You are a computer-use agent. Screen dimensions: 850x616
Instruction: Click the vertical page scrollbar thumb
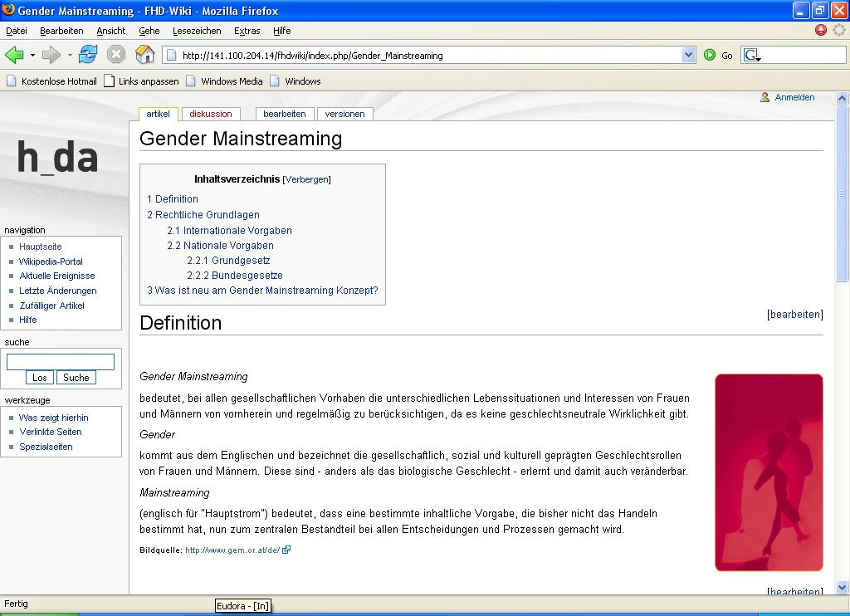pos(843,194)
